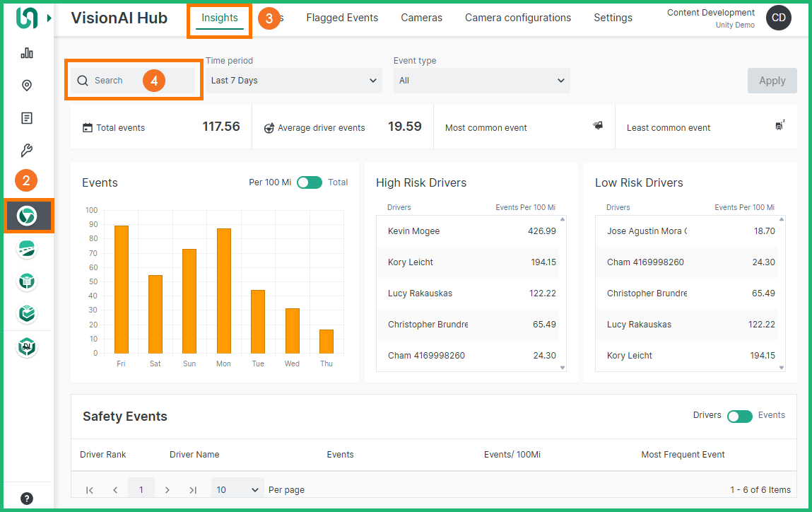Open the items per page dropdown
The image size is (812, 512).
[x=237, y=490]
